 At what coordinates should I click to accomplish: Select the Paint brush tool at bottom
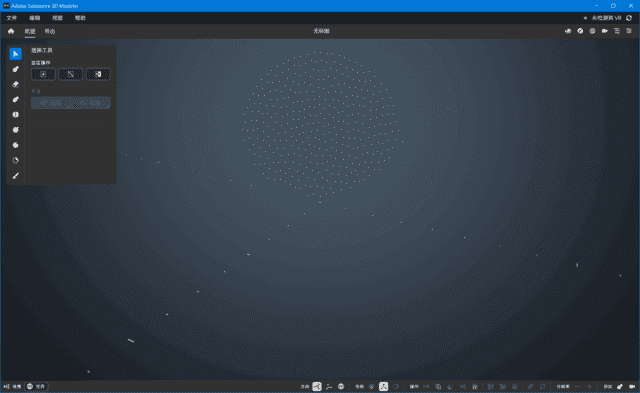click(16, 176)
